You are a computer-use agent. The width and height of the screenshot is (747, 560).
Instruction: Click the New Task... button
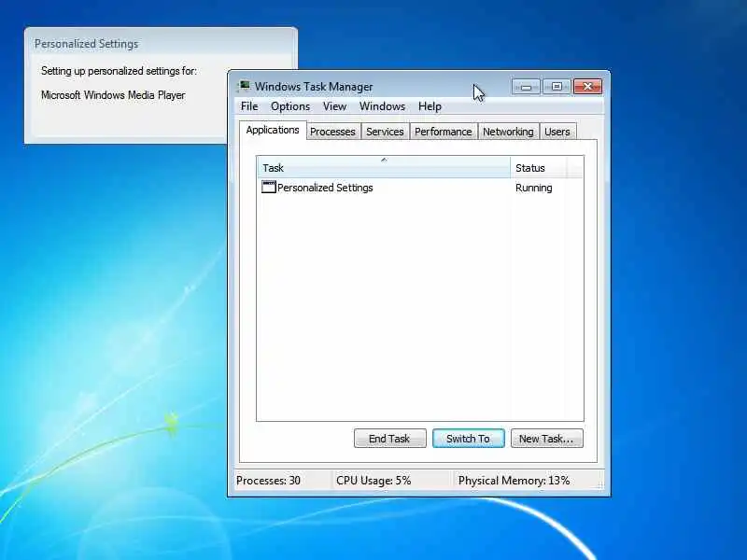point(546,439)
